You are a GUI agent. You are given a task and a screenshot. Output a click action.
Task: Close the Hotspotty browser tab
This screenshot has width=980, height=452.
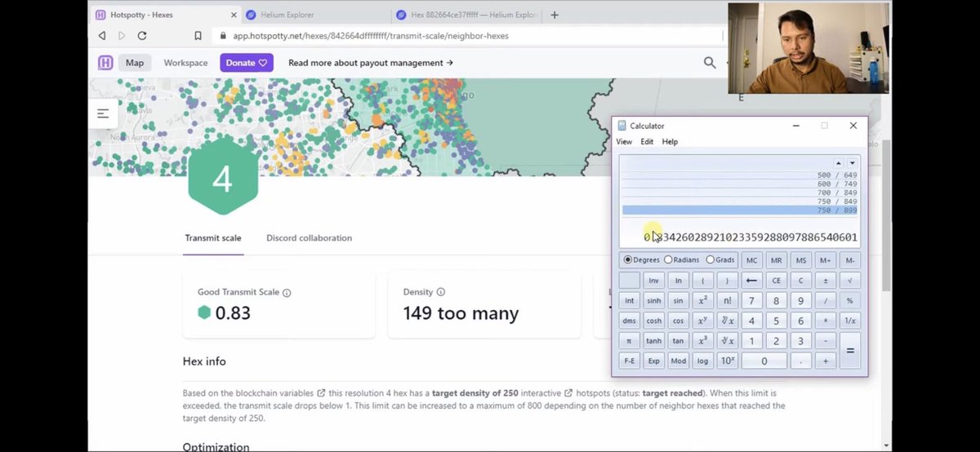232,15
